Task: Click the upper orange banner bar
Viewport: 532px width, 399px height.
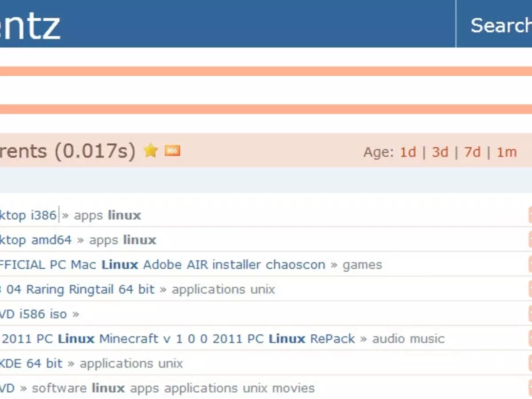Action: point(266,71)
